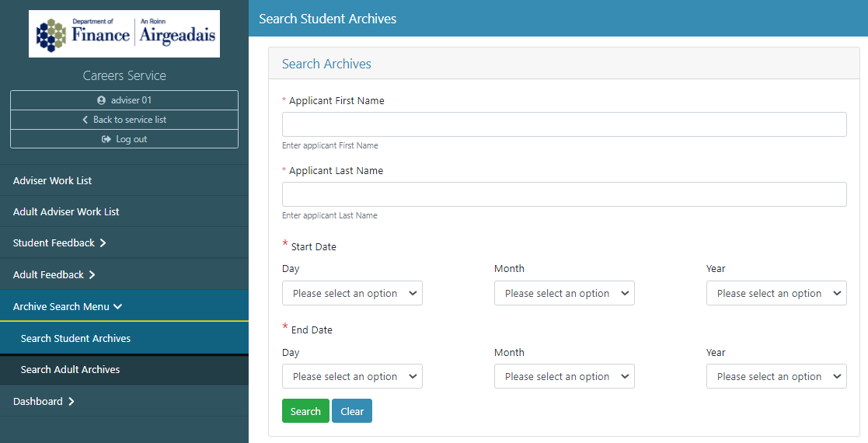Log out of Careers Service
Image resolution: width=868 pixels, height=443 pixels.
coord(124,139)
